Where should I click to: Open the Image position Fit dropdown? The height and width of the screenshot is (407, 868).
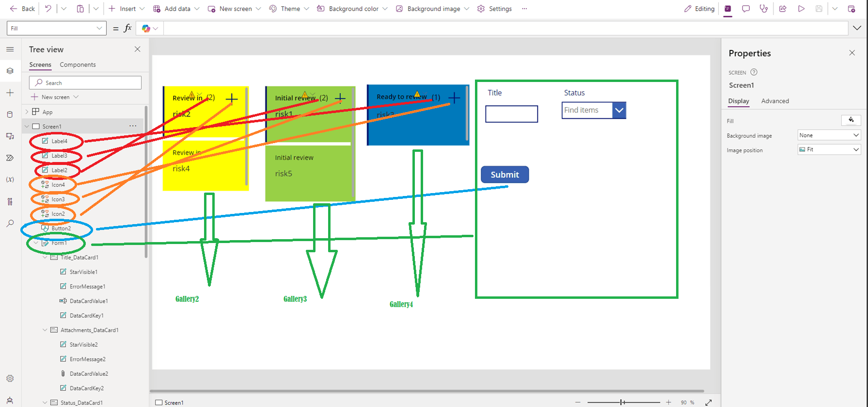point(829,149)
